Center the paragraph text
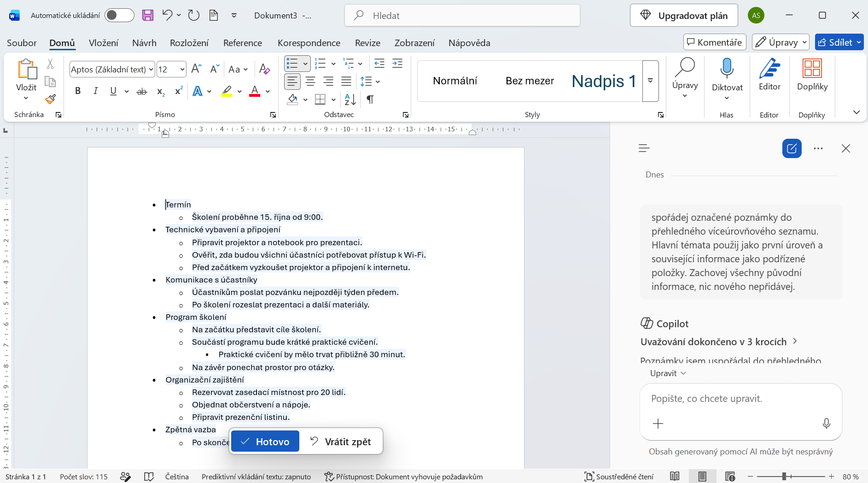This screenshot has width=868, height=483. (x=311, y=82)
